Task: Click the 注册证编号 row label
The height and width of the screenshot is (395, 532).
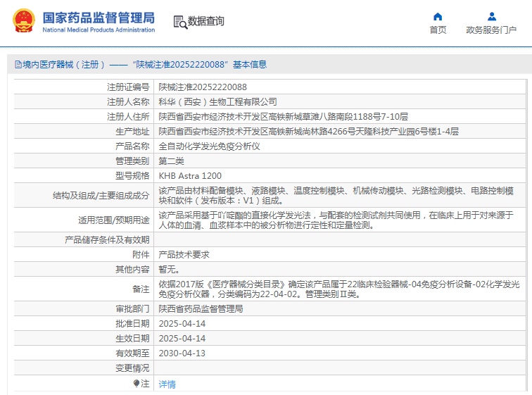Action: click(128, 87)
